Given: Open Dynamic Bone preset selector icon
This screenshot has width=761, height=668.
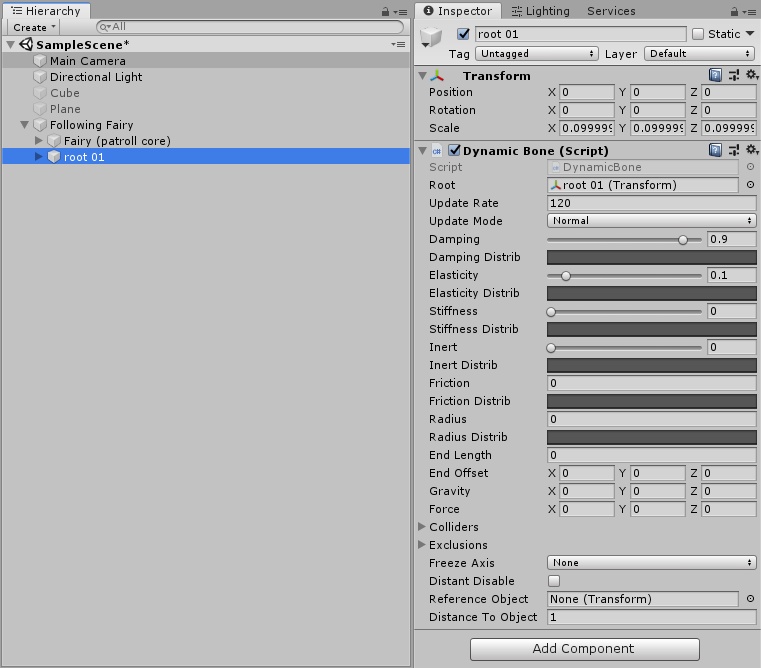Looking at the screenshot, I should pos(733,150).
